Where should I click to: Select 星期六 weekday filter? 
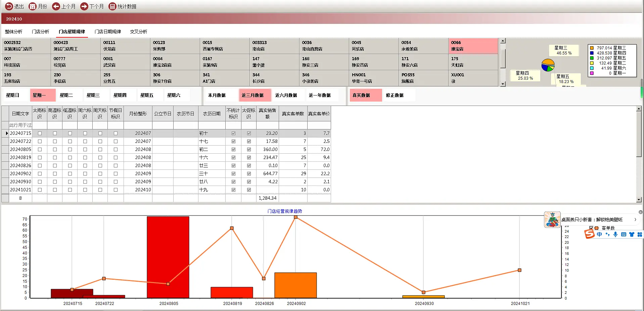pyautogui.click(x=177, y=95)
